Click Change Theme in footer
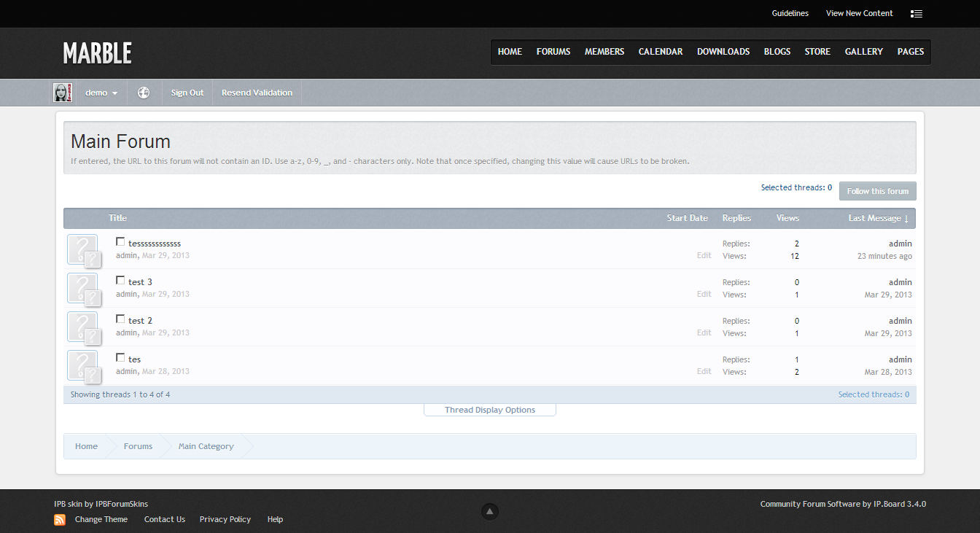980x533 pixels. click(x=101, y=520)
